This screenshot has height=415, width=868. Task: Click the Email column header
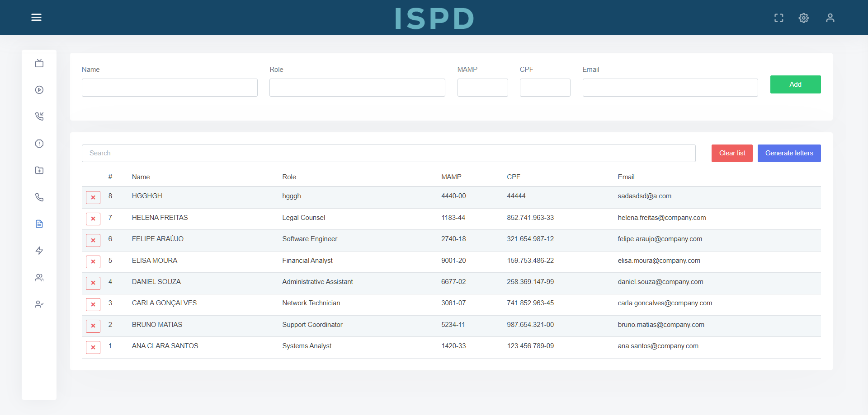pyautogui.click(x=626, y=177)
